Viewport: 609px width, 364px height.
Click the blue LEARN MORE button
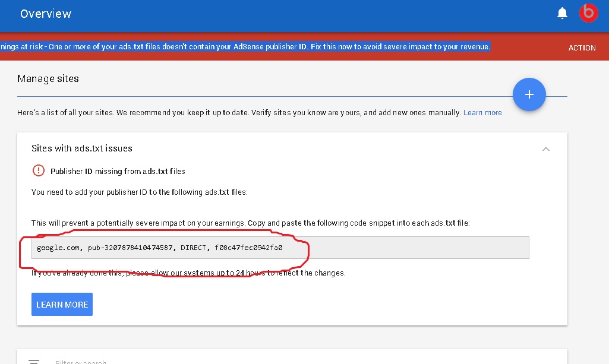62,304
